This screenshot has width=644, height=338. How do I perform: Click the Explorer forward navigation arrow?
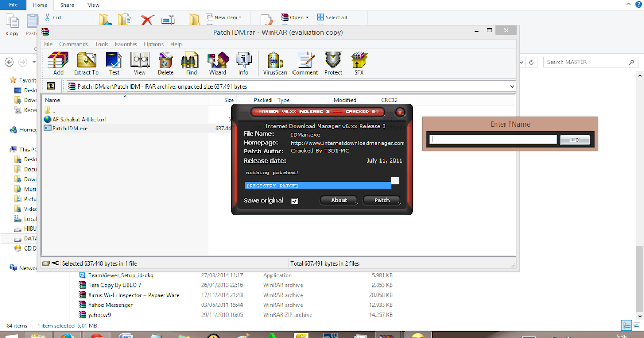22,62
